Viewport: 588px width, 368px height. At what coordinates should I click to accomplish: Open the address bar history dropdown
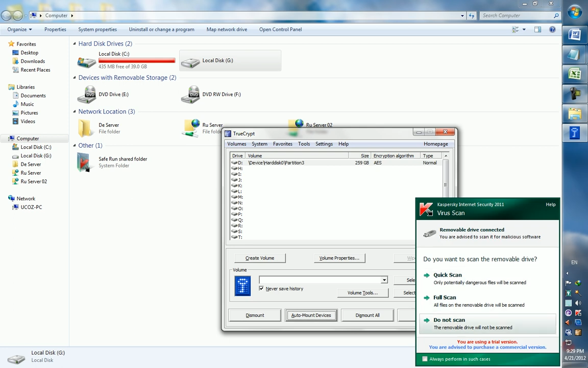coord(462,15)
